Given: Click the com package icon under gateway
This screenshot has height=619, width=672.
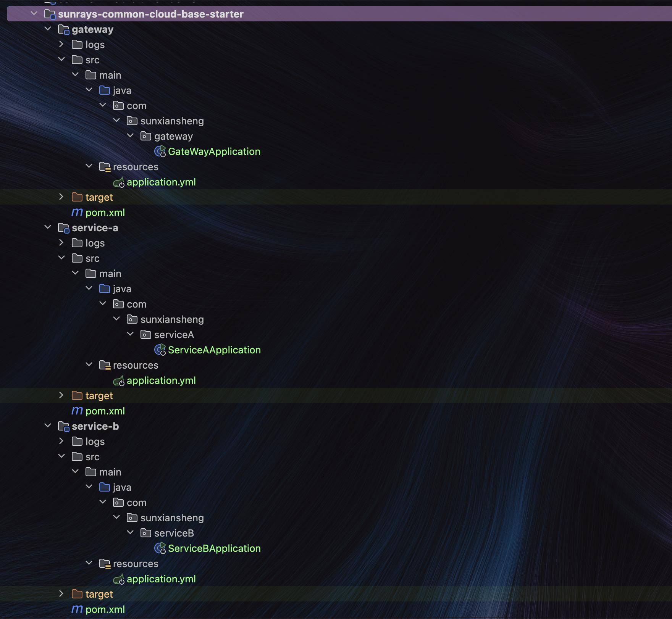Looking at the screenshot, I should click(118, 105).
